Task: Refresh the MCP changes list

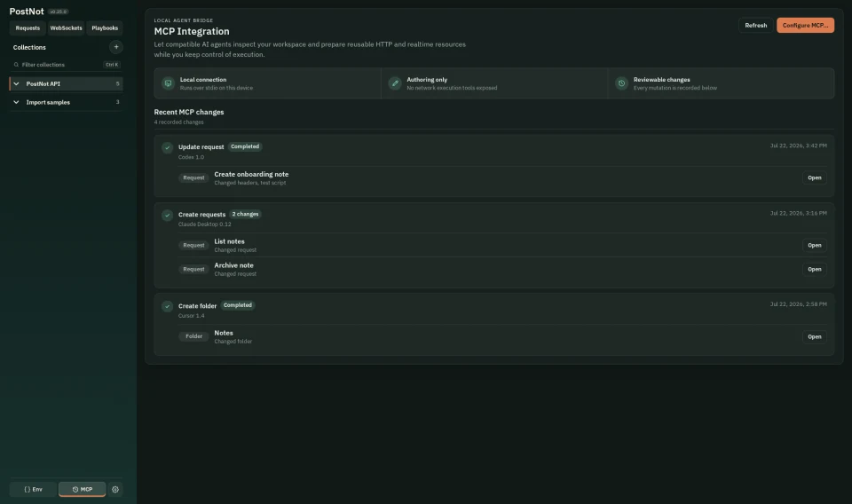Action: point(755,26)
